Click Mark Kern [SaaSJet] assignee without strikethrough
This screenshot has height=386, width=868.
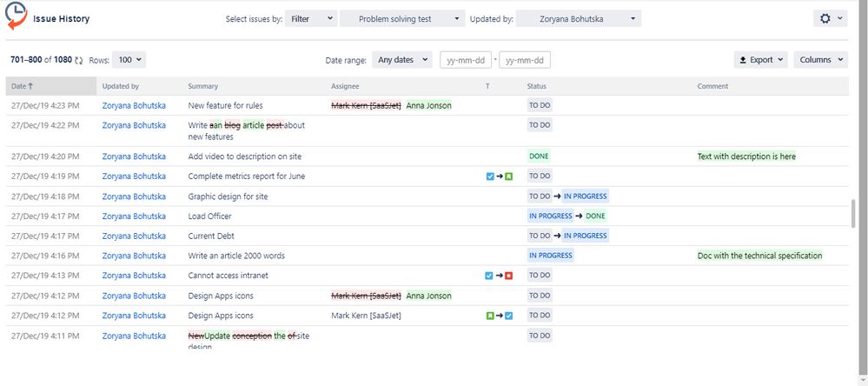[366, 316]
